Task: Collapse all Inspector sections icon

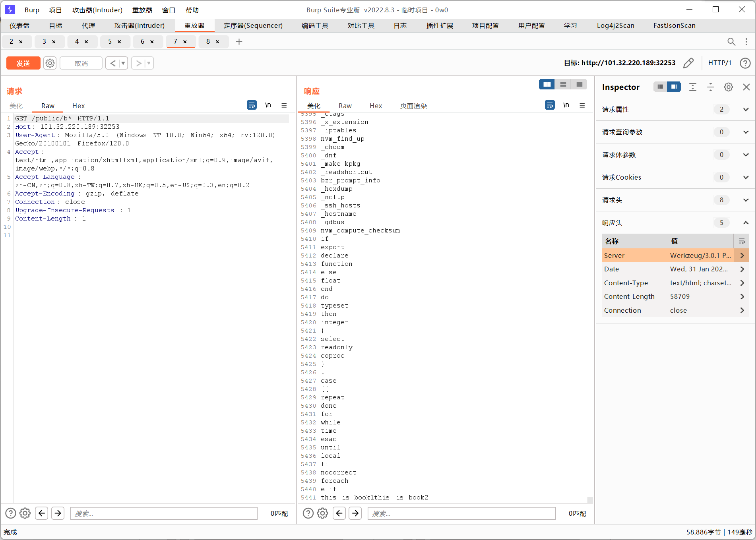Action: pos(711,87)
